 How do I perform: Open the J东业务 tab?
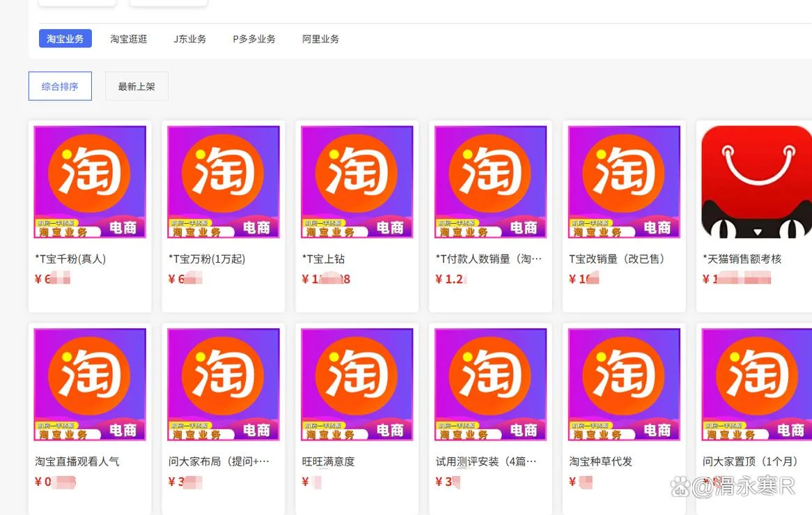(x=189, y=39)
